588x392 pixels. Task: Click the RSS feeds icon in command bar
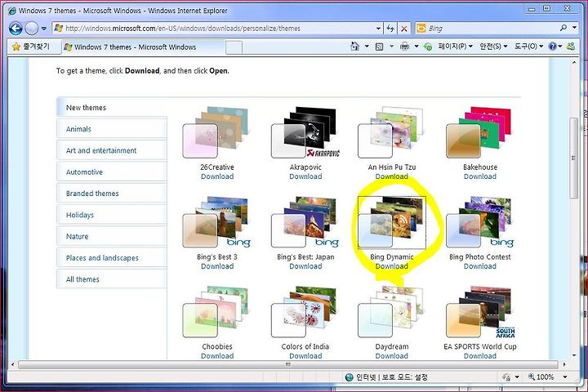point(379,47)
